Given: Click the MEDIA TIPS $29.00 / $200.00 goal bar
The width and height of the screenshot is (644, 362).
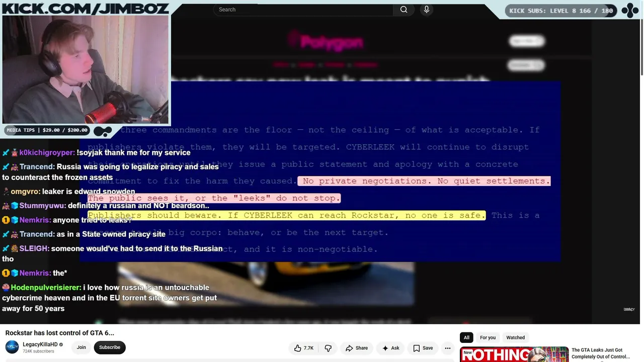Looking at the screenshot, I should click(47, 130).
